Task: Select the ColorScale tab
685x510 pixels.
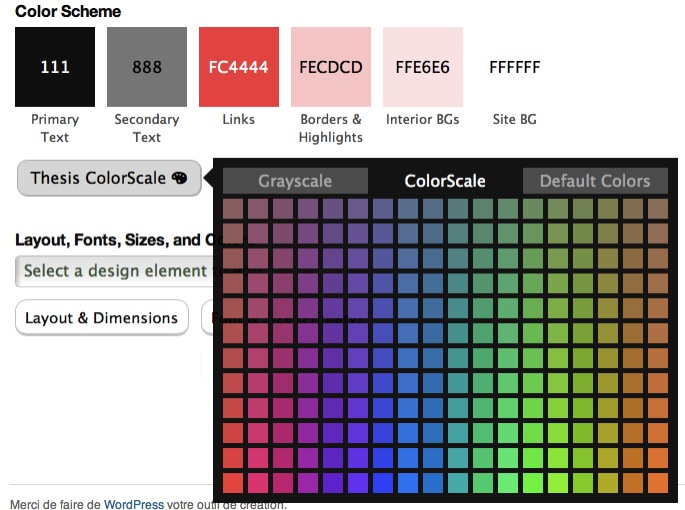Action: click(x=444, y=181)
